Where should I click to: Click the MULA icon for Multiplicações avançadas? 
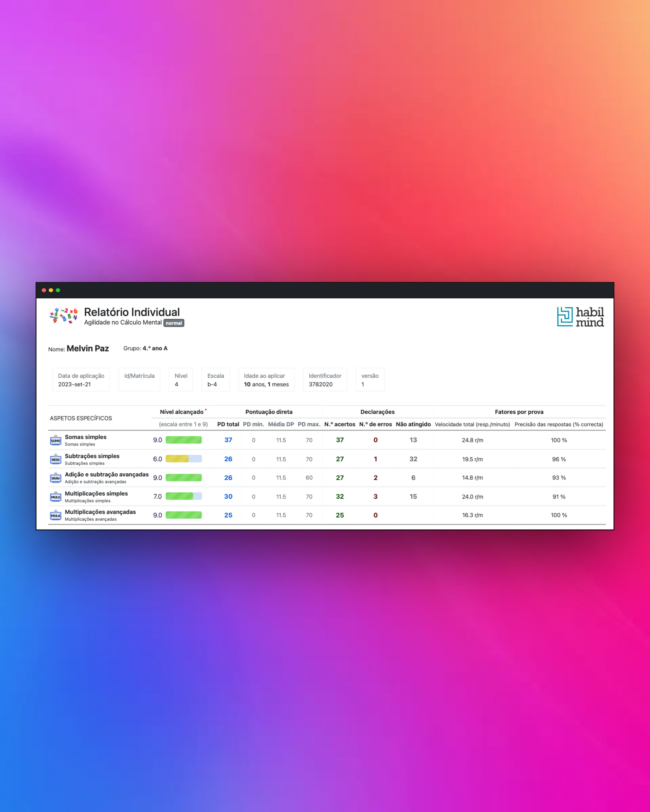coord(56,515)
